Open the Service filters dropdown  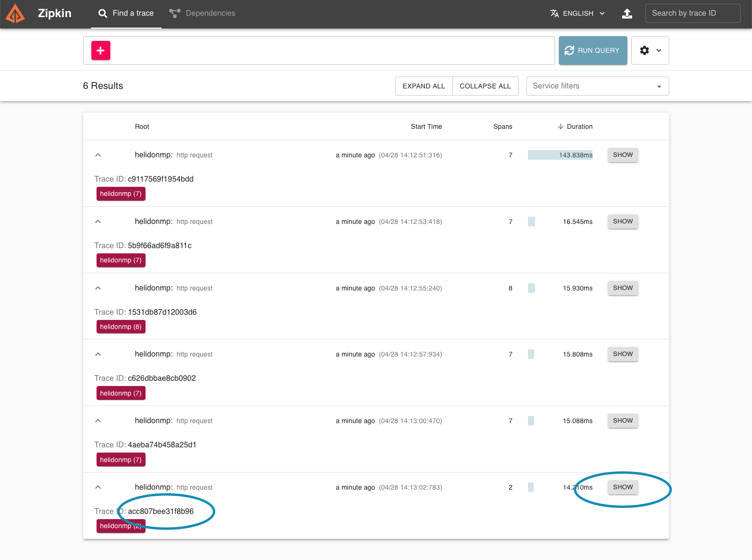point(597,86)
